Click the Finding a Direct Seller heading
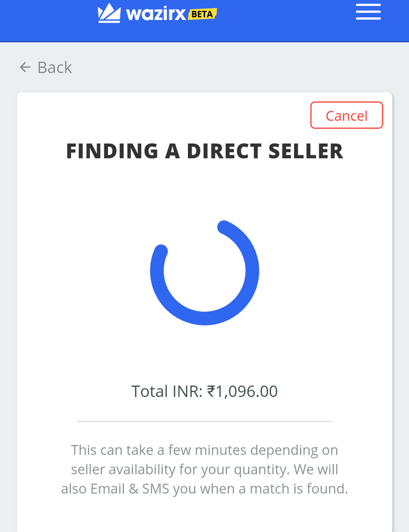Viewport: 409px width, 532px height. tap(204, 151)
